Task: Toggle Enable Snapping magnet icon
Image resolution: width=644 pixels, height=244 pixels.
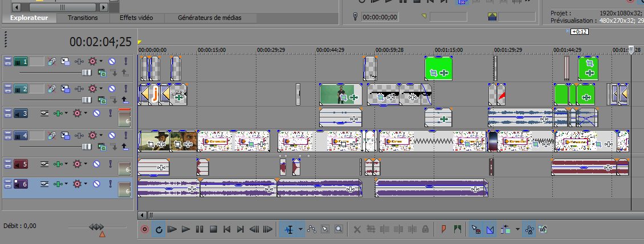Action: click(x=475, y=229)
